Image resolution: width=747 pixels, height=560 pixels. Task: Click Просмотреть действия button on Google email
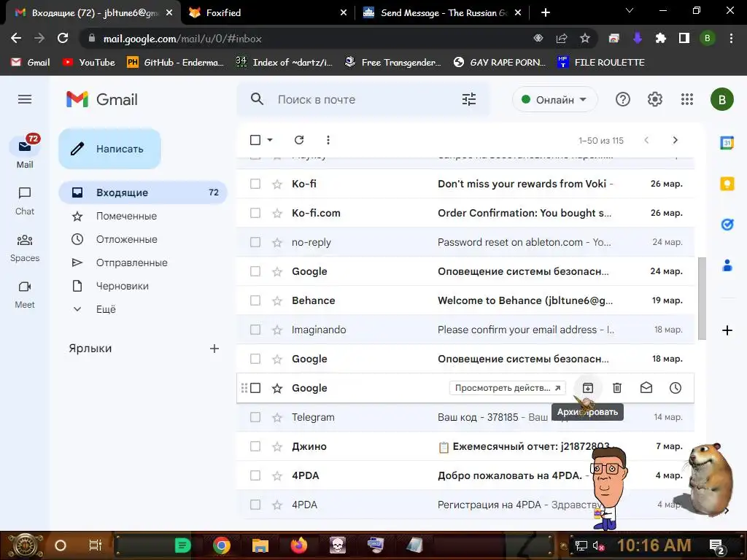click(x=508, y=388)
